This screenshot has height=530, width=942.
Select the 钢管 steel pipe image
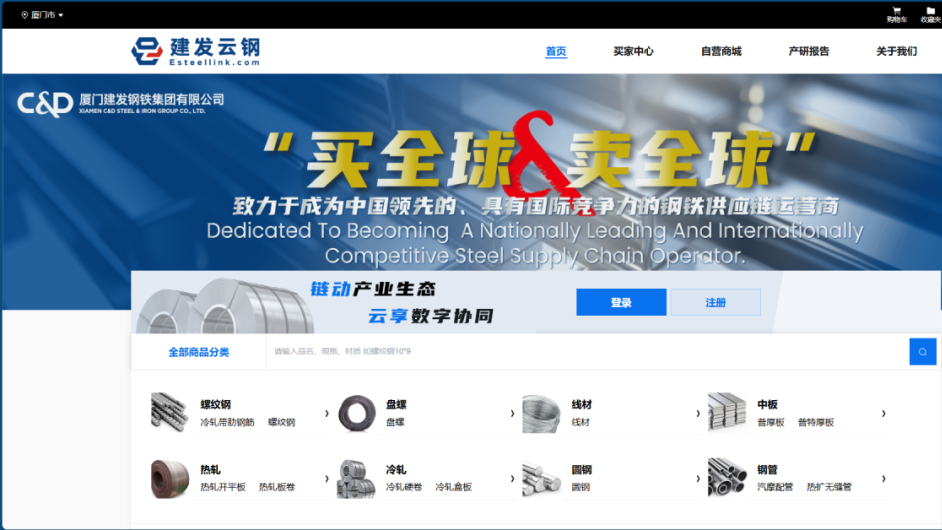pyautogui.click(x=727, y=478)
